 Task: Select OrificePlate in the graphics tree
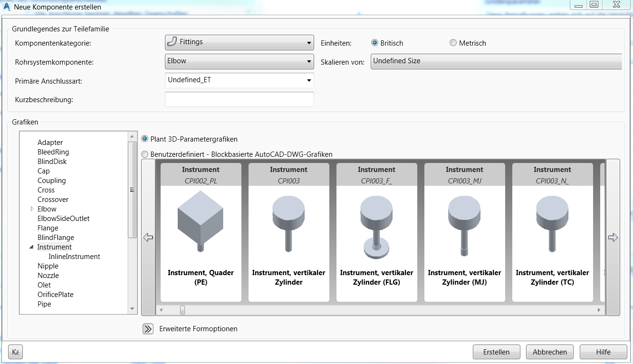point(56,295)
